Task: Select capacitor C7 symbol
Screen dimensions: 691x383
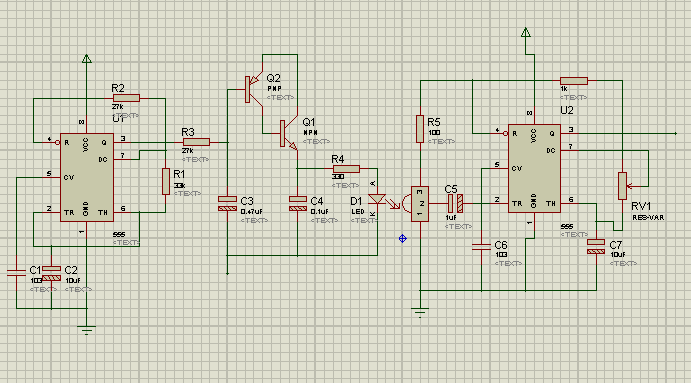Action: [596, 246]
